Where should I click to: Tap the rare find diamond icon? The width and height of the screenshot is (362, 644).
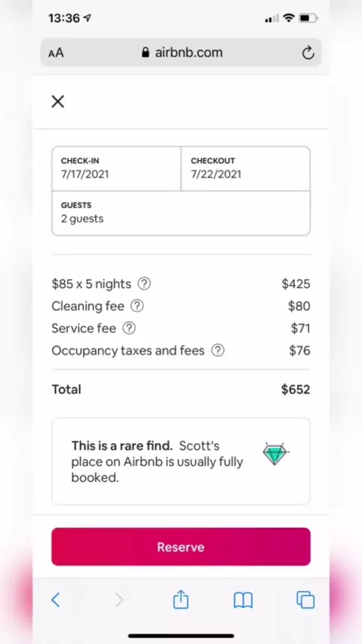[x=276, y=454]
